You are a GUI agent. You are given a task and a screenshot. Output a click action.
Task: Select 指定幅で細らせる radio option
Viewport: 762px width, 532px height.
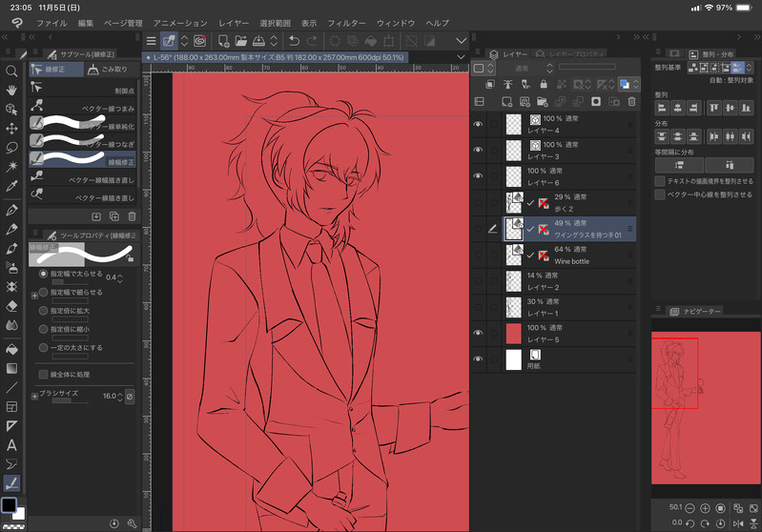[x=43, y=293]
